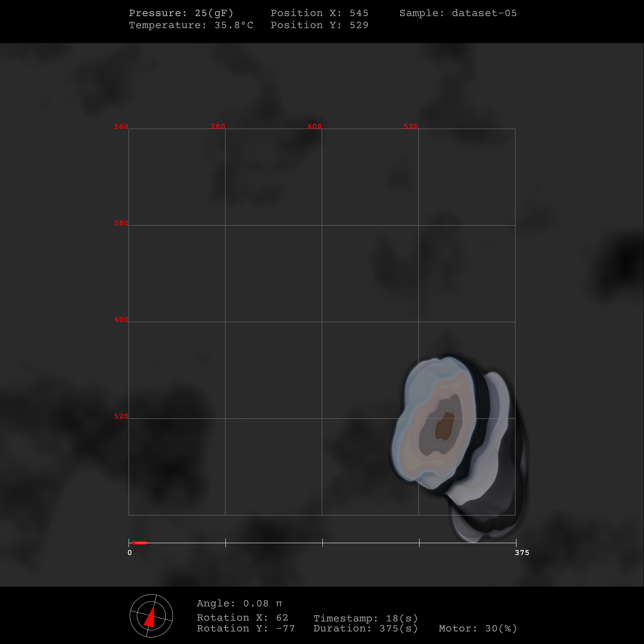Image resolution: width=644 pixels, height=644 pixels.
Task: Click the brown core of the sample
Action: pos(445,427)
